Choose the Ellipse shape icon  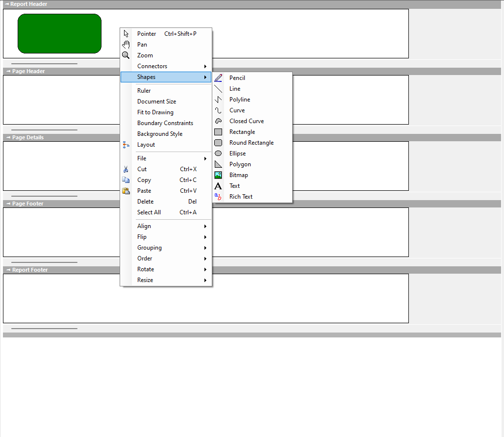point(219,154)
